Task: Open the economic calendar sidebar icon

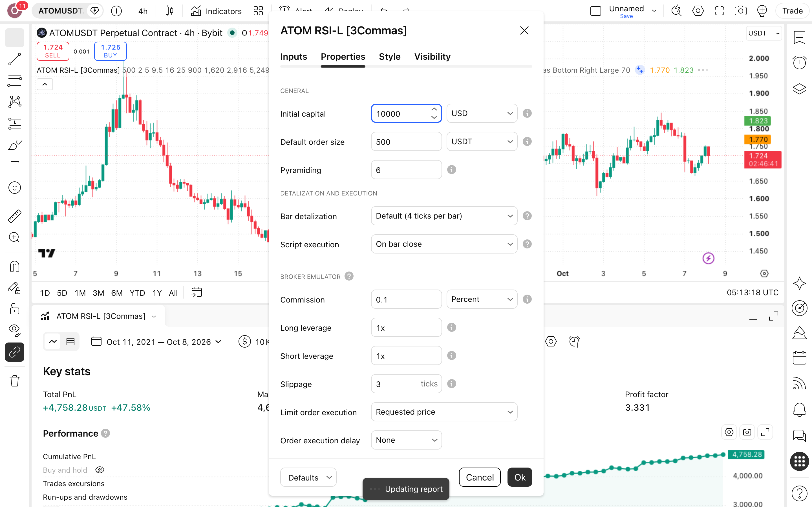Action: pos(800,358)
